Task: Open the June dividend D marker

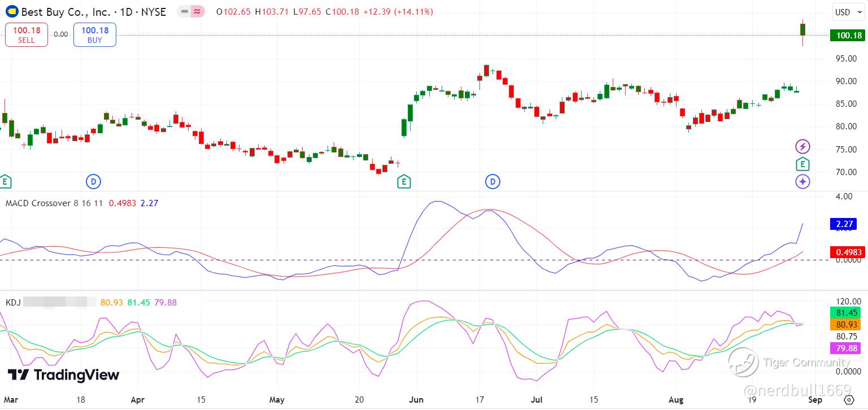Action: [x=493, y=182]
